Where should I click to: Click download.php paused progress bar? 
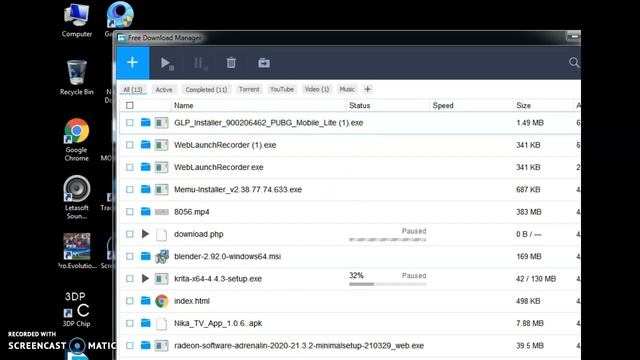pyautogui.click(x=387, y=239)
